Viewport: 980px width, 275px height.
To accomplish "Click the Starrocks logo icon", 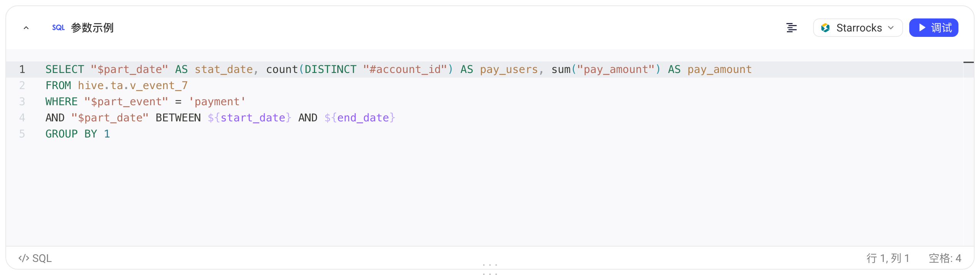I will coord(825,28).
